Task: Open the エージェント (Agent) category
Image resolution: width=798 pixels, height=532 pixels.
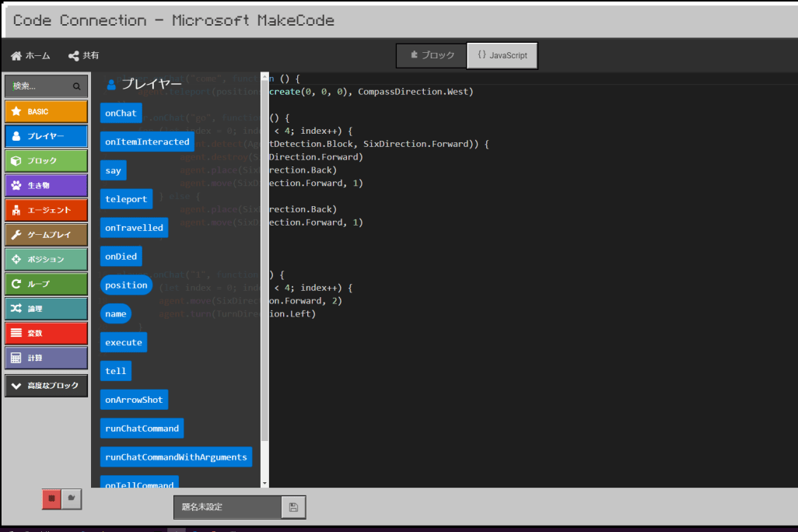Action: (x=46, y=210)
